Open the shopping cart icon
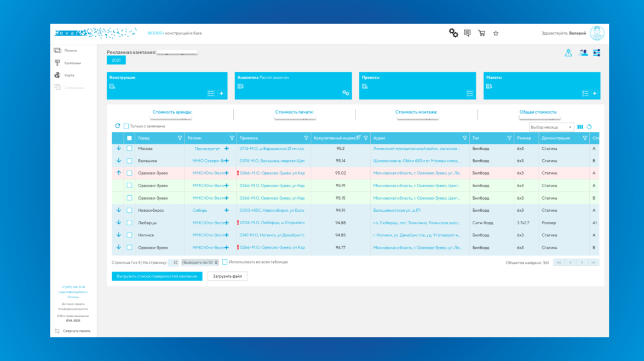Image resolution: width=644 pixels, height=361 pixels. pyautogui.click(x=481, y=33)
